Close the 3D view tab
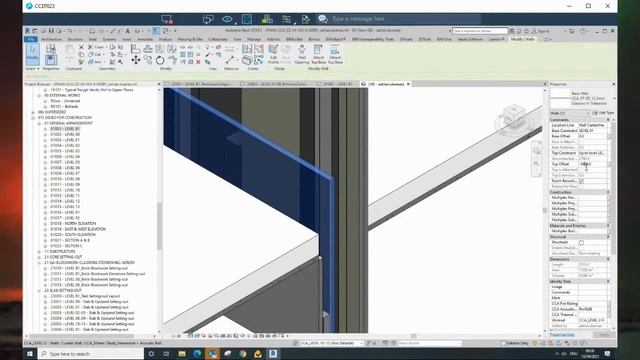The height and width of the screenshot is (360, 640). pyautogui.click(x=408, y=84)
